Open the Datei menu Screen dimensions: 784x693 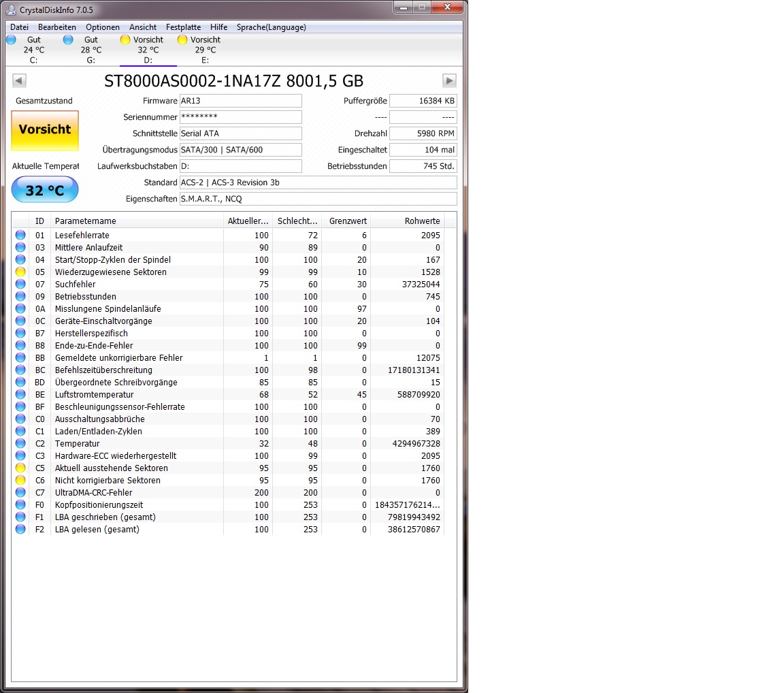[x=20, y=27]
